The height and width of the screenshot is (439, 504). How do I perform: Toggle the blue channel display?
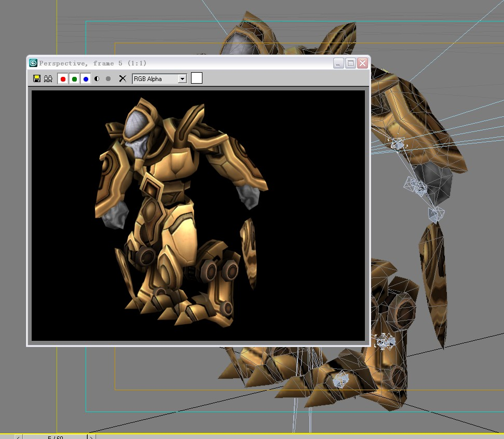[86, 79]
